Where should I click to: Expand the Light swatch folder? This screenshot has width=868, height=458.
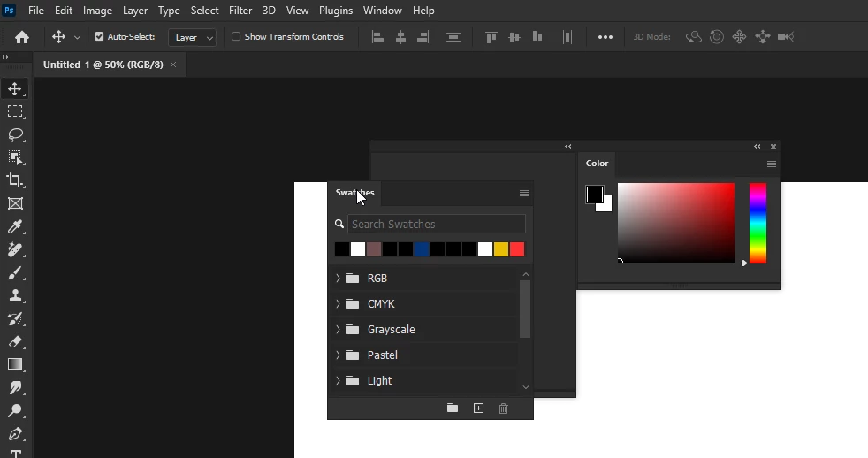[338, 380]
